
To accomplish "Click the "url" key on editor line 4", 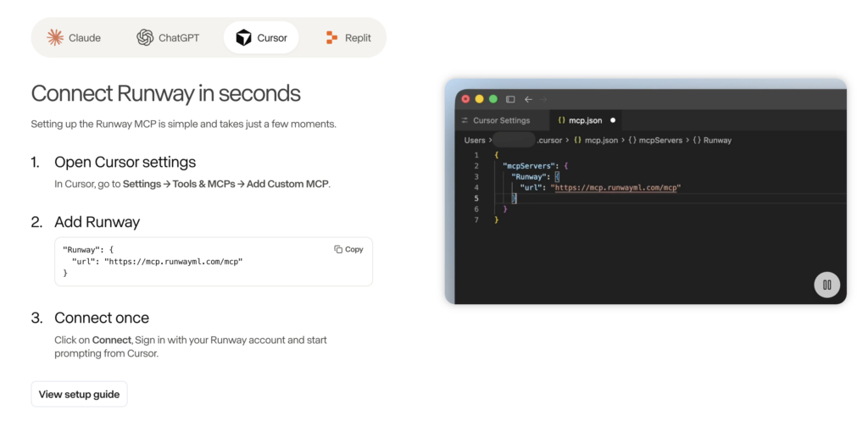I will (x=531, y=187).
